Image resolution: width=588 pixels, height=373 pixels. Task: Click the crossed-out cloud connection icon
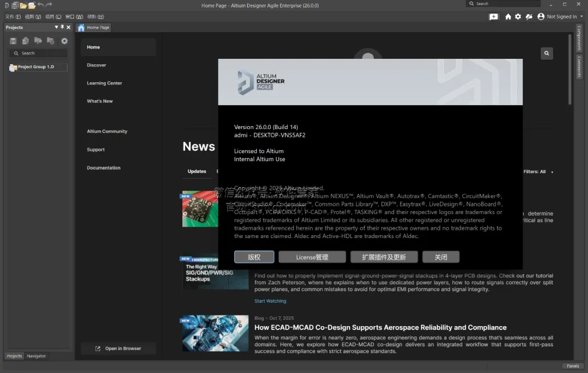click(529, 16)
